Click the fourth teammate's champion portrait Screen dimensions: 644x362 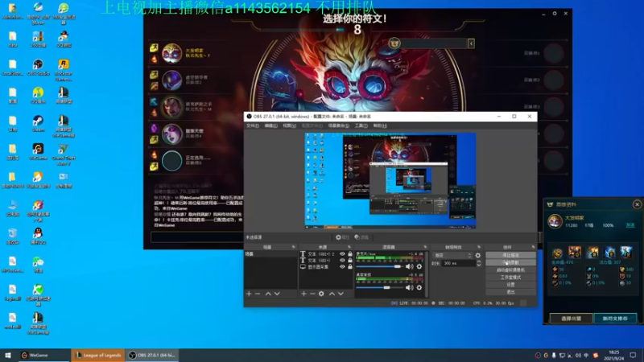[x=171, y=134]
